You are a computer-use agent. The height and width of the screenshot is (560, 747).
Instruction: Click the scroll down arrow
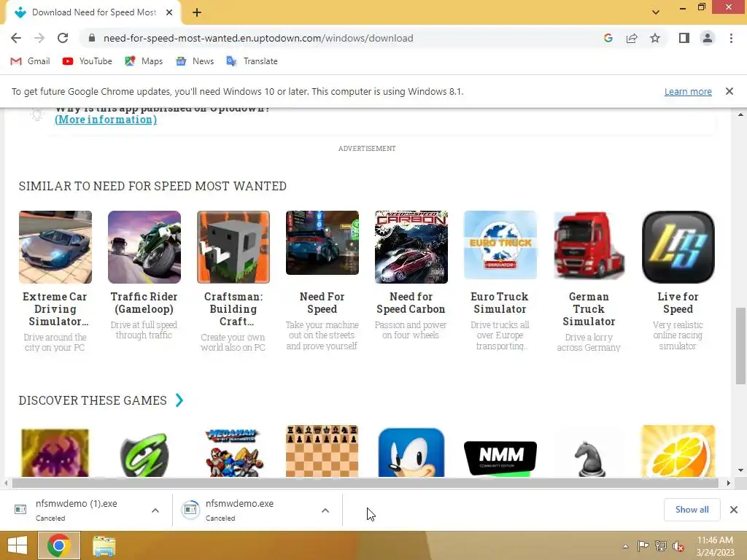(740, 470)
